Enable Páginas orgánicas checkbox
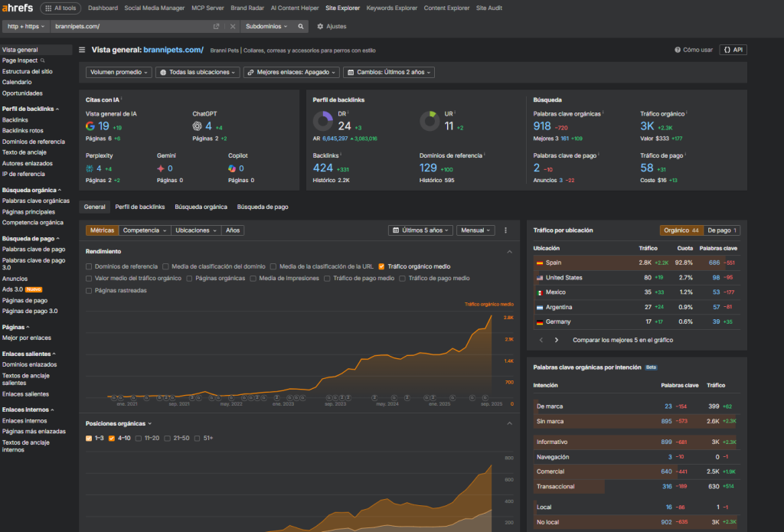Image resolution: width=784 pixels, height=532 pixels. (189, 279)
